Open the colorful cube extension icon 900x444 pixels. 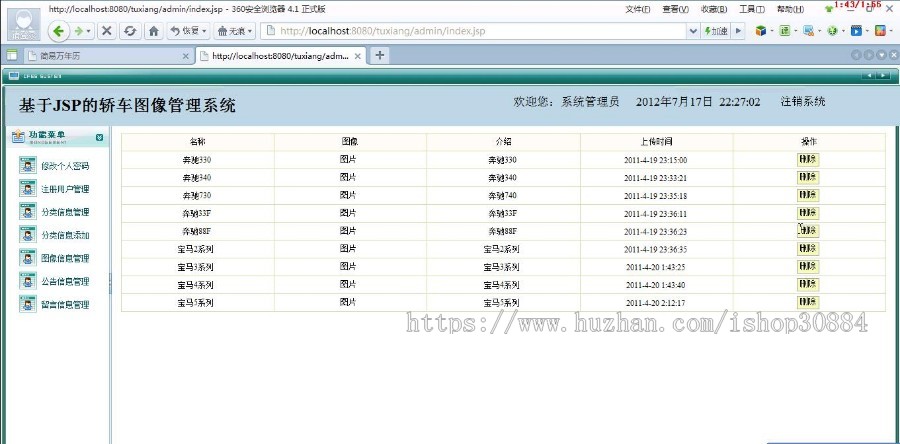761,31
